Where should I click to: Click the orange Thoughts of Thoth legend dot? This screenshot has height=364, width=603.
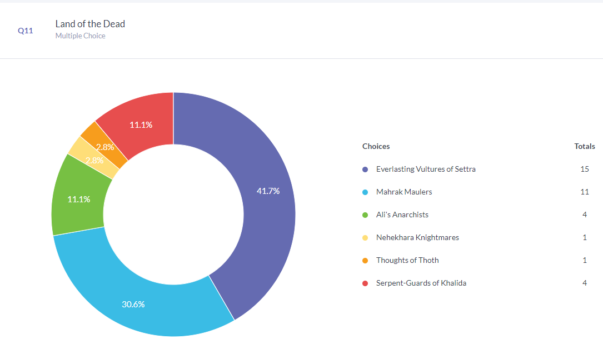tap(365, 261)
